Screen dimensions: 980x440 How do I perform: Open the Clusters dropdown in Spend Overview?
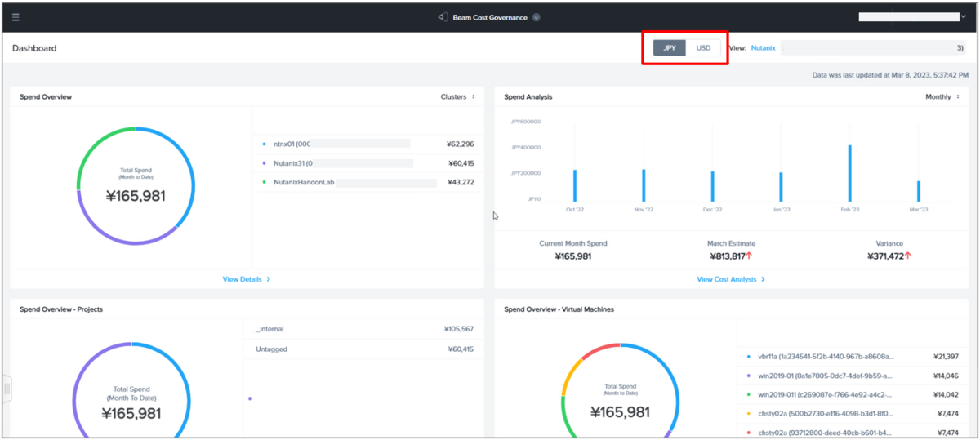tap(457, 96)
